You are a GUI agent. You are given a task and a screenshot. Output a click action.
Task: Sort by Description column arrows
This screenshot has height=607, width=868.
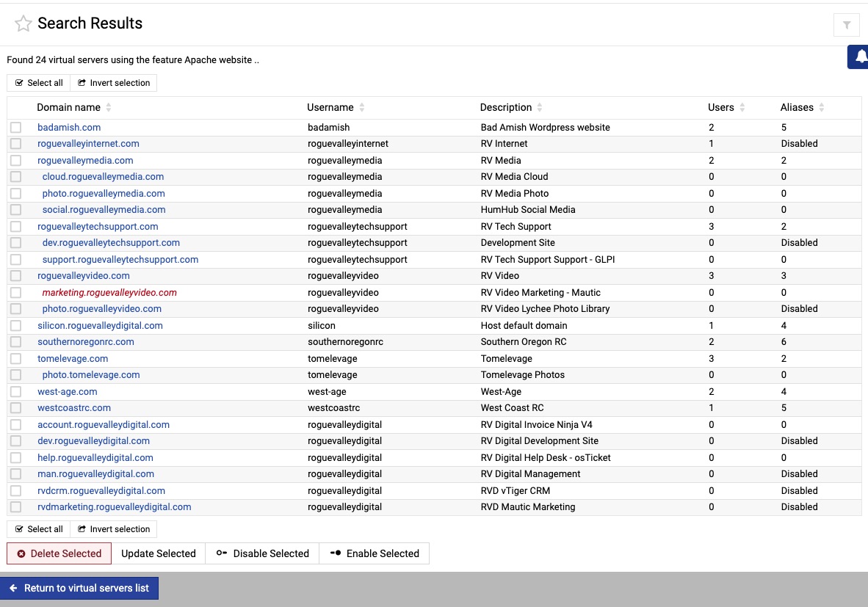click(540, 107)
